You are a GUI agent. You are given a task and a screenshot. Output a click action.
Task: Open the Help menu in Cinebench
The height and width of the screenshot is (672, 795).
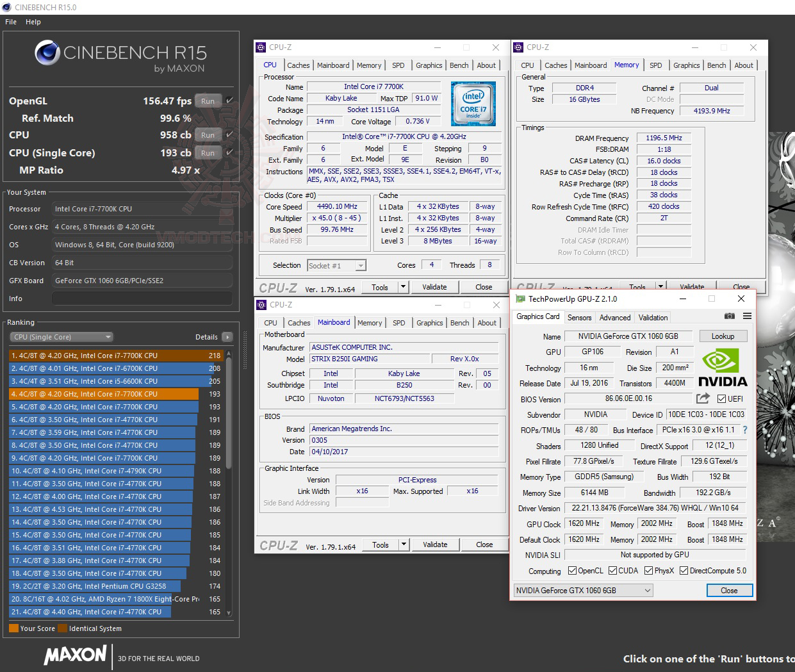[x=33, y=22]
